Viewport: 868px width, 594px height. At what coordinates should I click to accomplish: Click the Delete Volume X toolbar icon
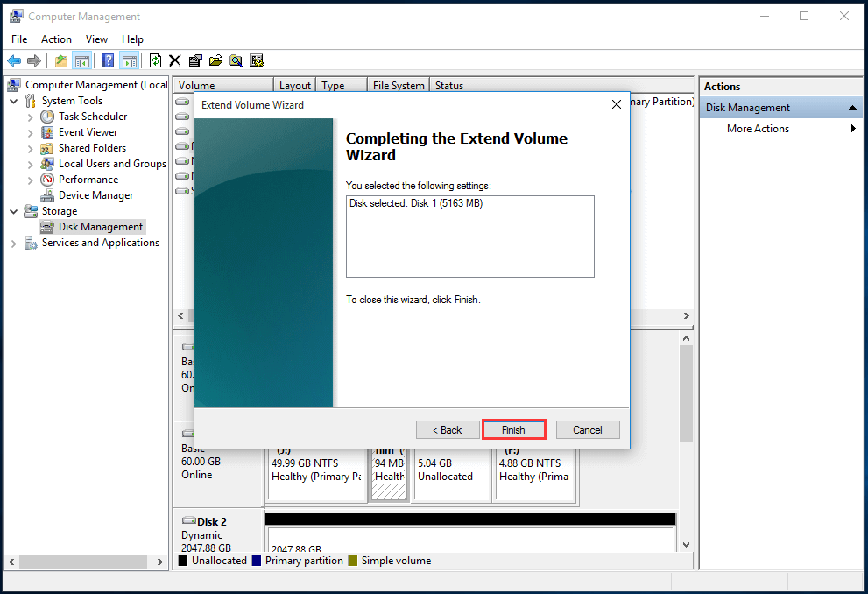tap(175, 60)
